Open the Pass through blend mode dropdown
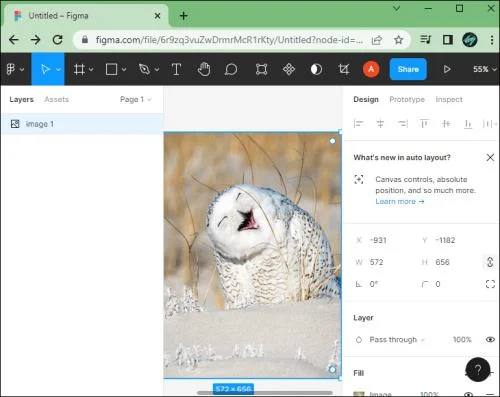This screenshot has height=397, width=500. [x=397, y=340]
